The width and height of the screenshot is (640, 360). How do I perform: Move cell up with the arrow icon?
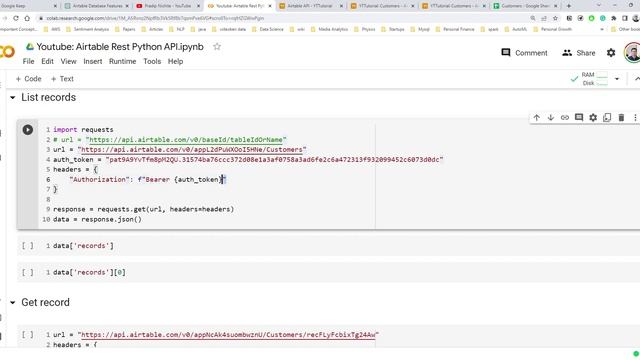click(x=536, y=118)
